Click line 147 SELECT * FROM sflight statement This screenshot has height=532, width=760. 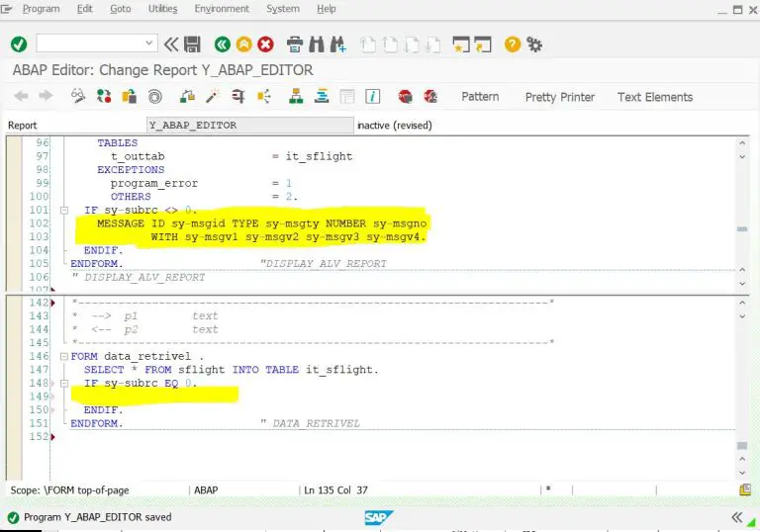(x=231, y=370)
